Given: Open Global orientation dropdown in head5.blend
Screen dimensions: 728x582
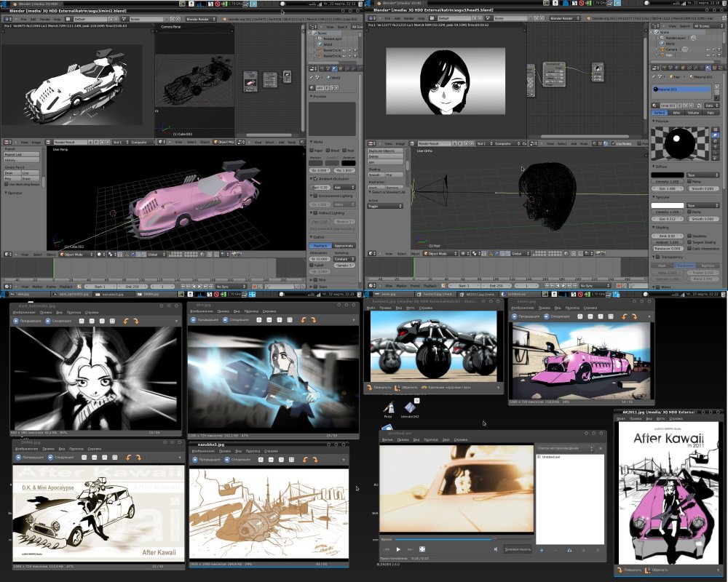Looking at the screenshot, I should tap(521, 253).
